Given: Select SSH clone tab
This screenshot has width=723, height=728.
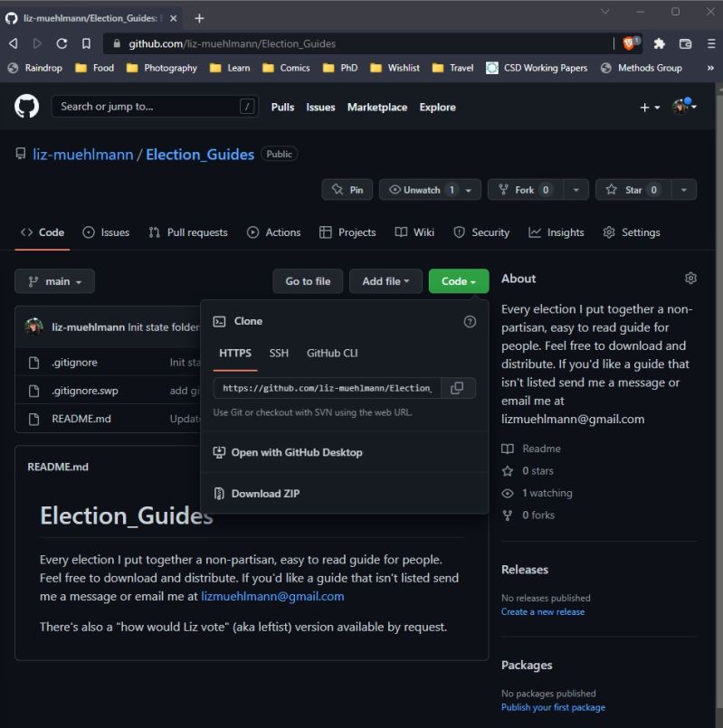Looking at the screenshot, I should tap(279, 354).
